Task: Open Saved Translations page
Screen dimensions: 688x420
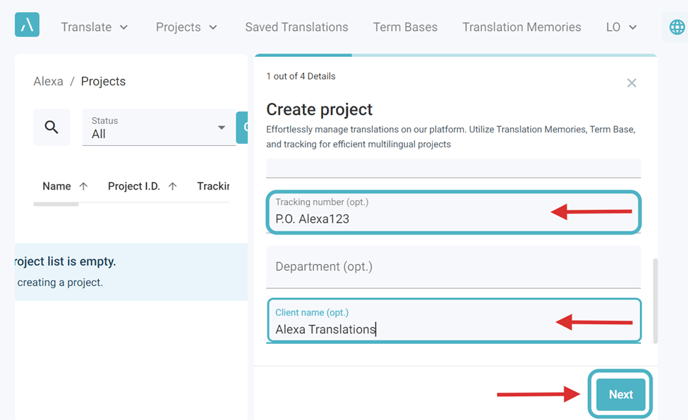Action: [297, 27]
